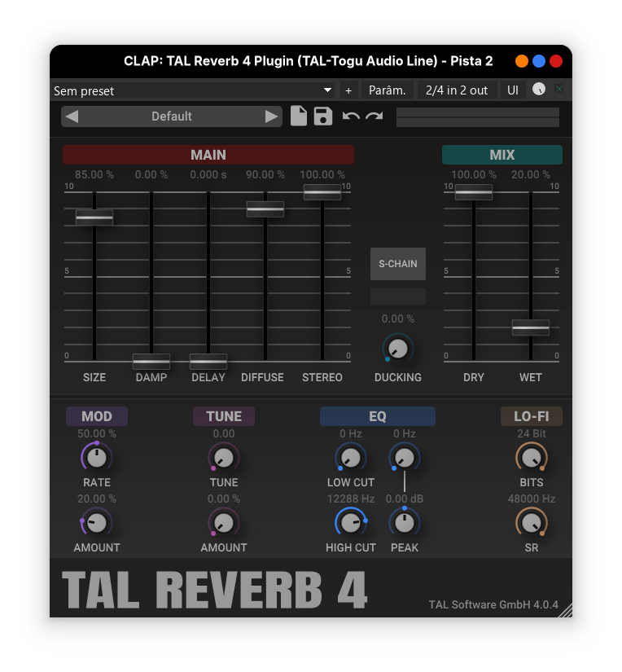
Task: Open the Parâm. menu
Action: [387, 90]
